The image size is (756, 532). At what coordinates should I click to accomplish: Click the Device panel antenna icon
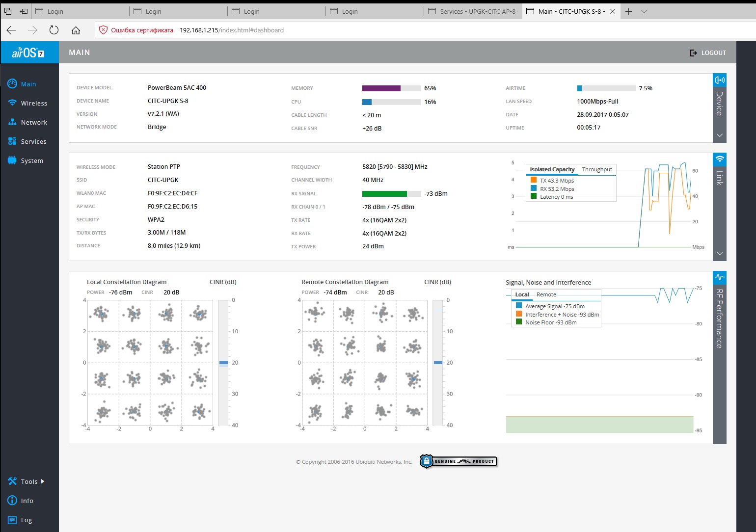(x=720, y=80)
